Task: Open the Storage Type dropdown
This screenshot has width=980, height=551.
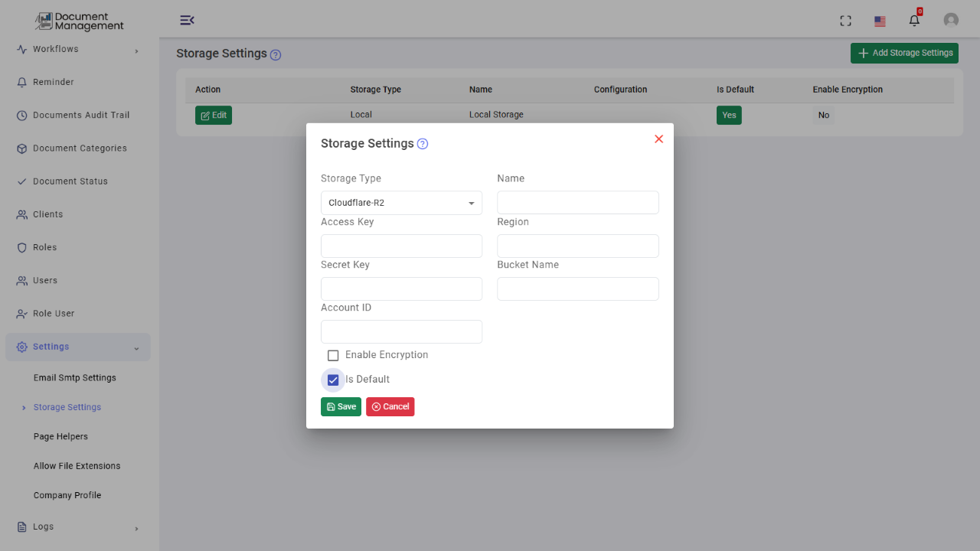Action: 401,203
